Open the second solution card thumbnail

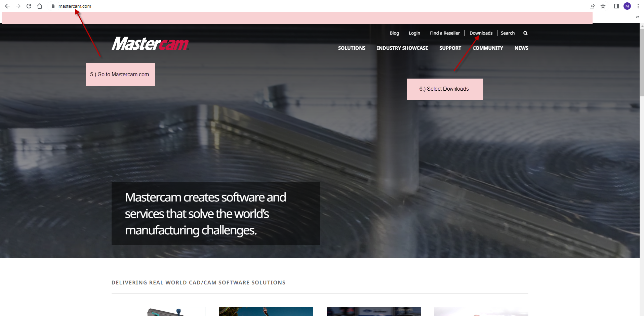pos(266,311)
